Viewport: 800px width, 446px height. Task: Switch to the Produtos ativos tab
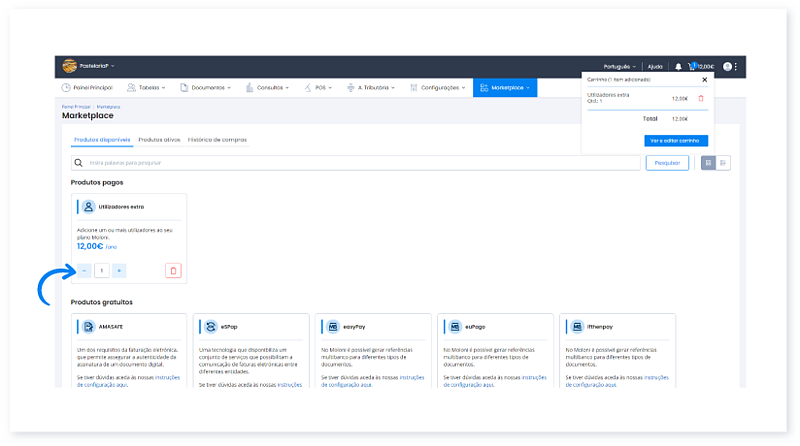(x=159, y=140)
